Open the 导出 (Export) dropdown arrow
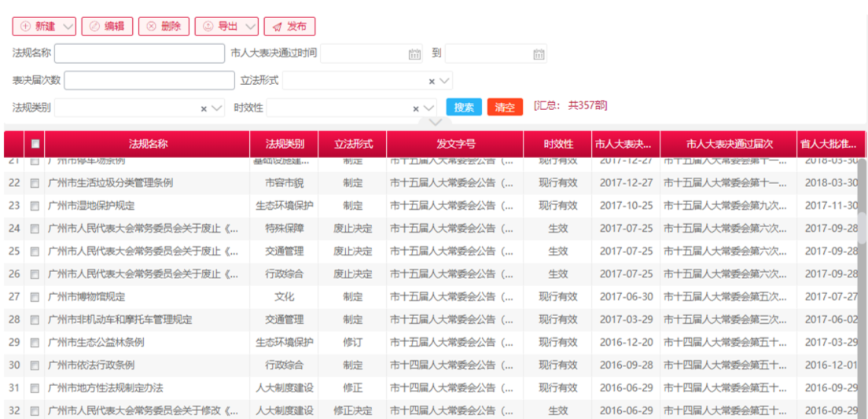 point(250,26)
